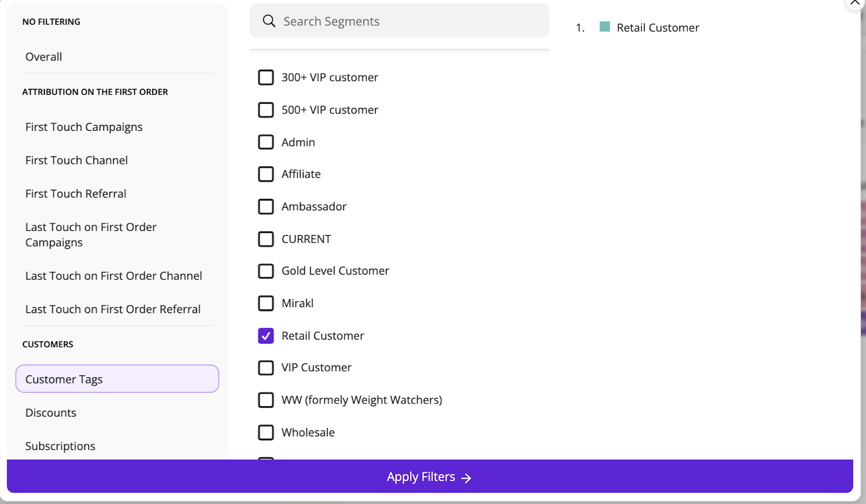This screenshot has height=504, width=866.
Task: Click inside the Search Segments field
Action: click(x=399, y=21)
